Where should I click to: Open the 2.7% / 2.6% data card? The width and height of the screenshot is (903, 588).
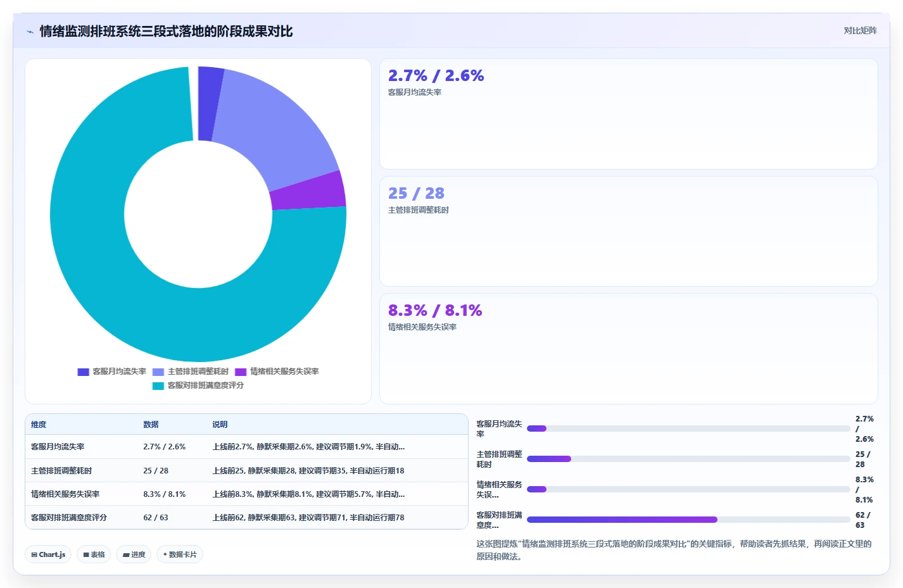[628, 114]
